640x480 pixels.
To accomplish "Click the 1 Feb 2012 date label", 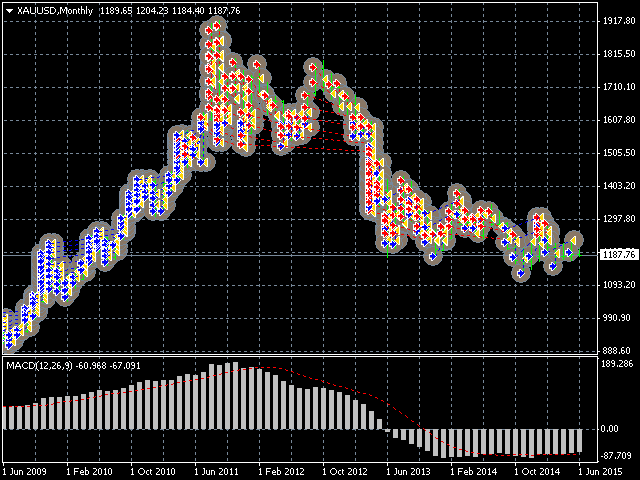I will coord(281,472).
